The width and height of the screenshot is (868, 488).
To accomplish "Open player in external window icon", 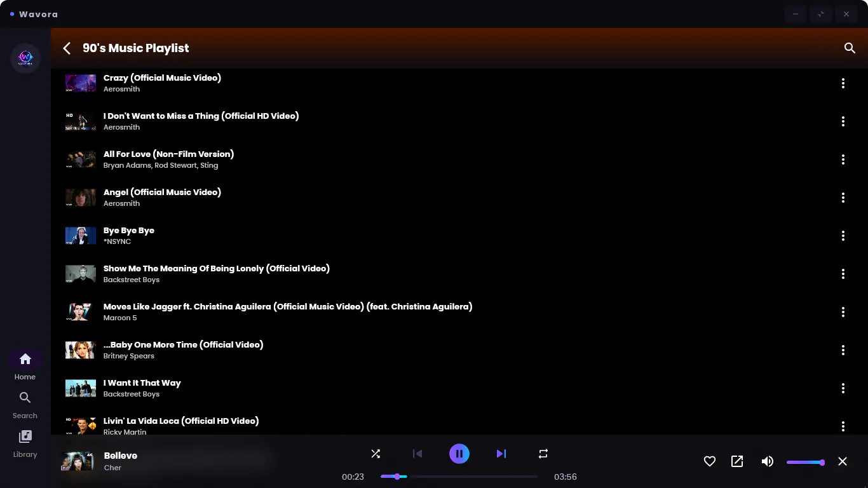I will [x=737, y=461].
